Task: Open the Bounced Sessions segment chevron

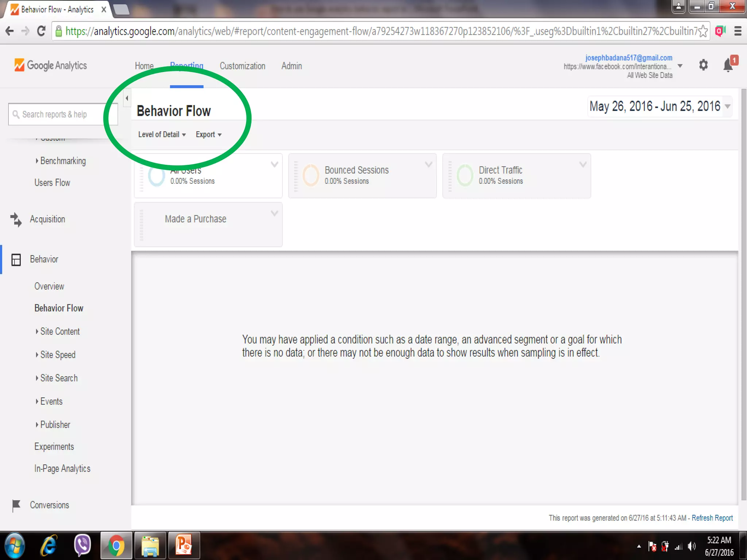Action: pyautogui.click(x=429, y=164)
